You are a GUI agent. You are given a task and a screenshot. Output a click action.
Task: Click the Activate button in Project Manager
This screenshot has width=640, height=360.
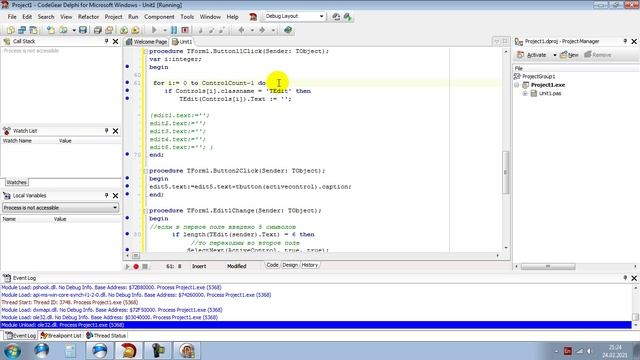point(532,55)
